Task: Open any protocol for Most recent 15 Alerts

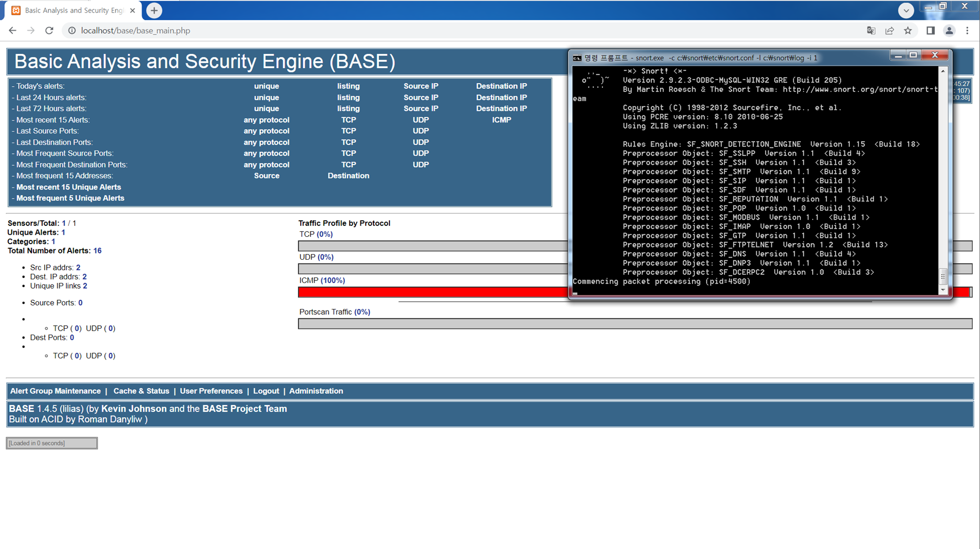Action: [x=266, y=120]
